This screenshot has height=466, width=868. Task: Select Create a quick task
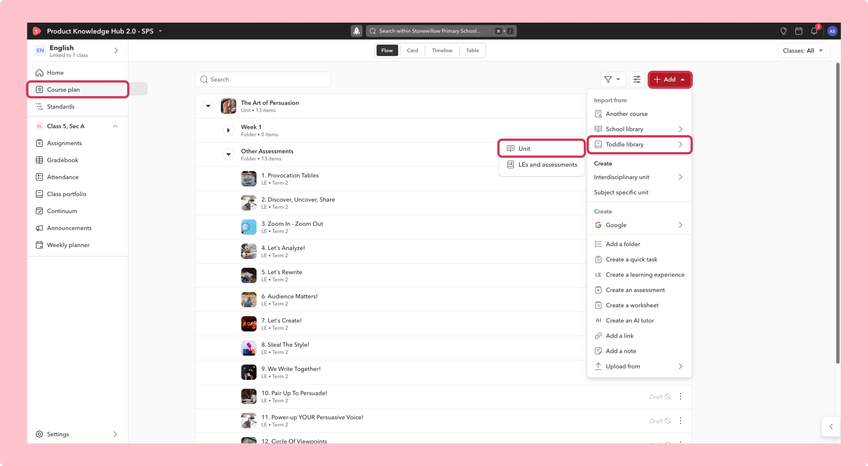[639, 259]
